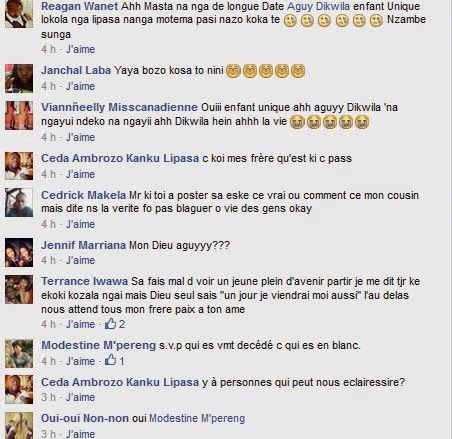The height and width of the screenshot is (439, 452).
Task: Click J'aime under Janchal Laba's comment
Action: (80, 86)
